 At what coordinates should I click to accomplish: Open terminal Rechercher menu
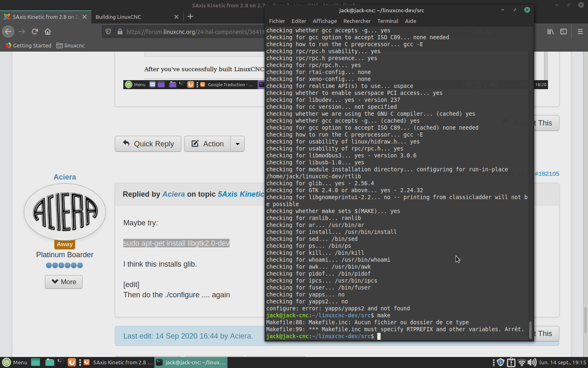click(357, 21)
